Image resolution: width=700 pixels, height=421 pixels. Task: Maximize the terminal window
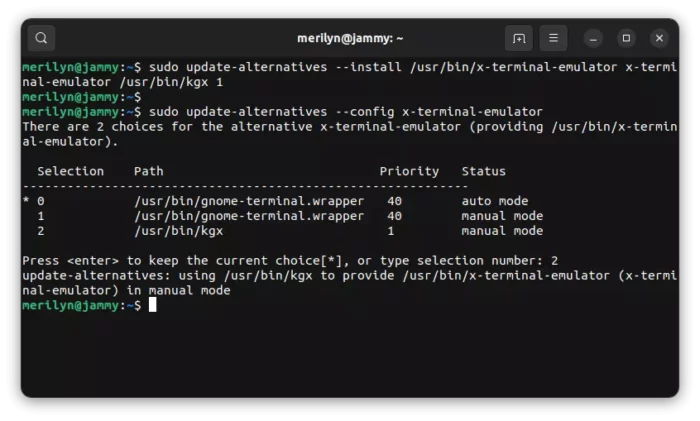pyautogui.click(x=626, y=38)
